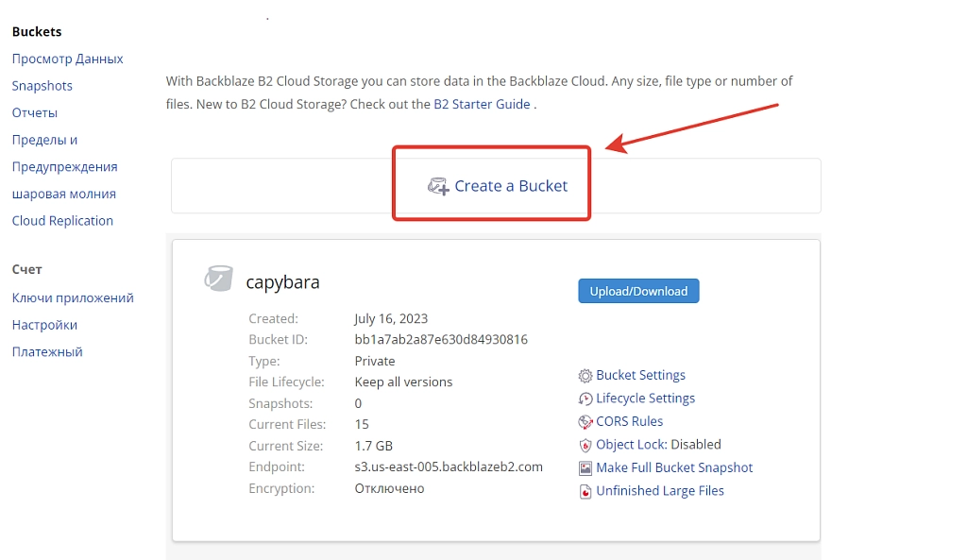967x560 pixels.
Task: Click the Object Lock link
Action: pos(631,445)
